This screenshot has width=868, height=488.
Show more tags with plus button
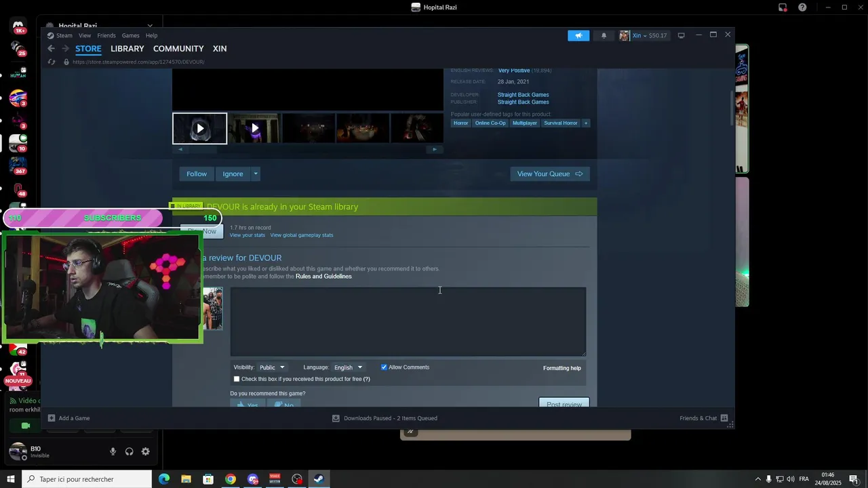coord(586,123)
